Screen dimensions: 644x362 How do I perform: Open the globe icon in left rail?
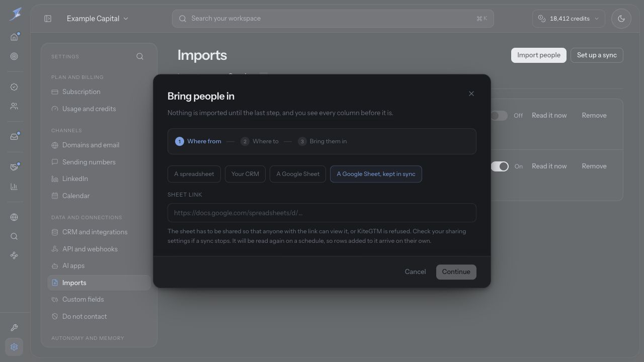(14, 217)
